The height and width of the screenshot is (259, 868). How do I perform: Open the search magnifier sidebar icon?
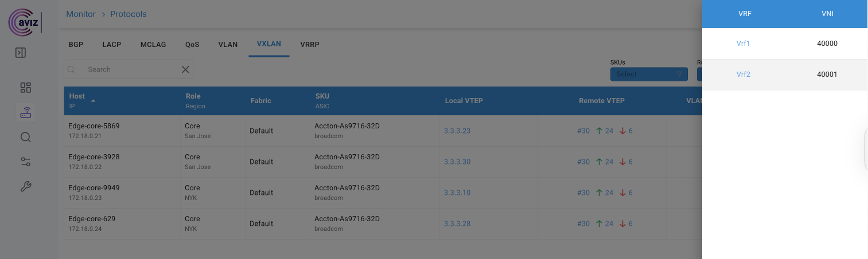[25, 138]
